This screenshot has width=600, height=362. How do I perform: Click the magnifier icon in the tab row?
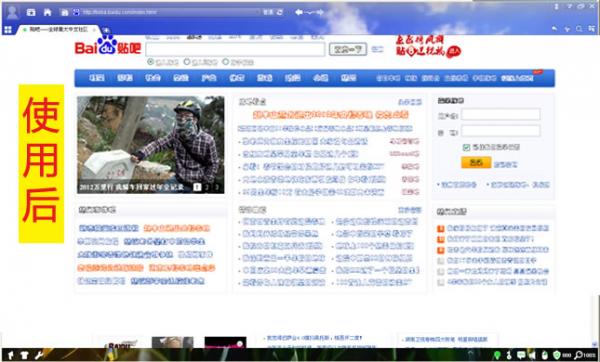point(579,29)
